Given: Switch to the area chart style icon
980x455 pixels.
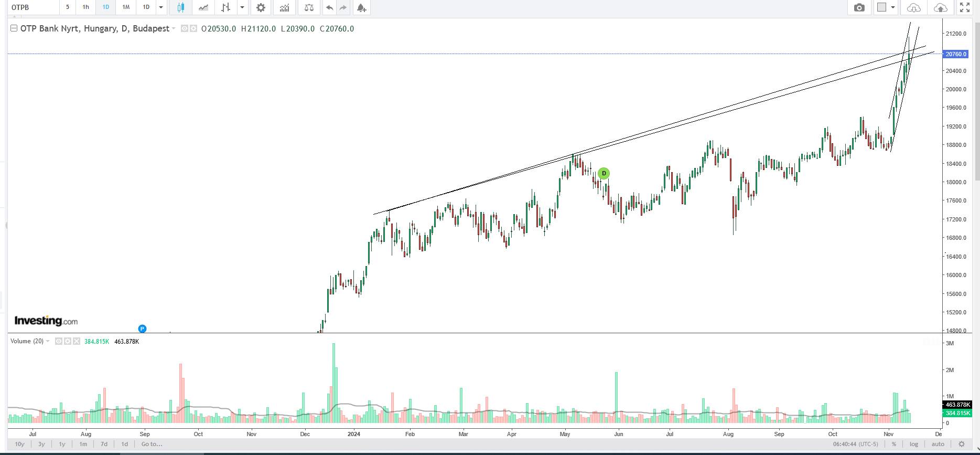Looking at the screenshot, I should (x=203, y=7).
